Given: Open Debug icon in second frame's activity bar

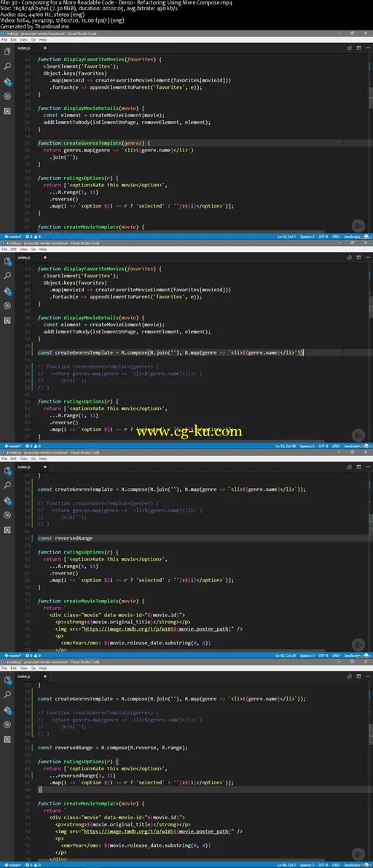Looking at the screenshot, I should tap(7, 305).
